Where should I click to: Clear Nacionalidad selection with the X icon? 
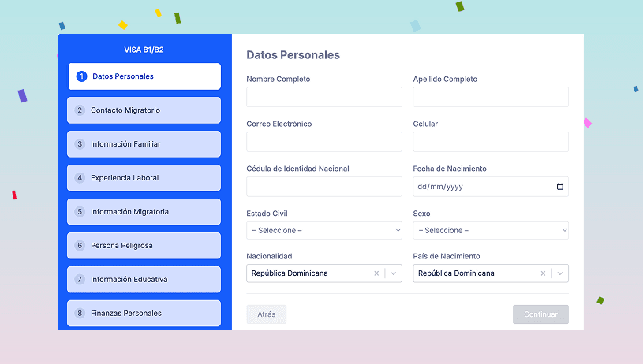click(376, 273)
